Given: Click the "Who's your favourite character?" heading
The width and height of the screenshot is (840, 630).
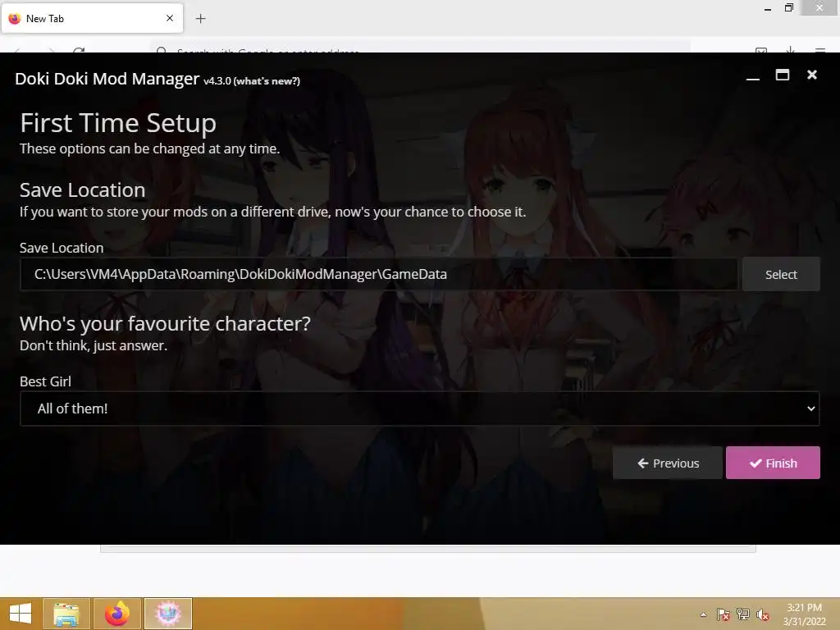Looking at the screenshot, I should click(x=165, y=323).
